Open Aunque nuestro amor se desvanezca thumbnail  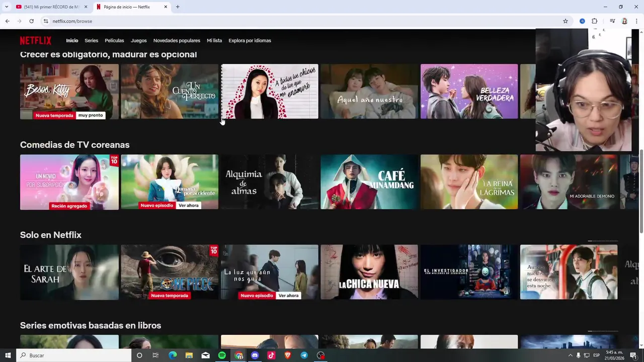(569, 272)
